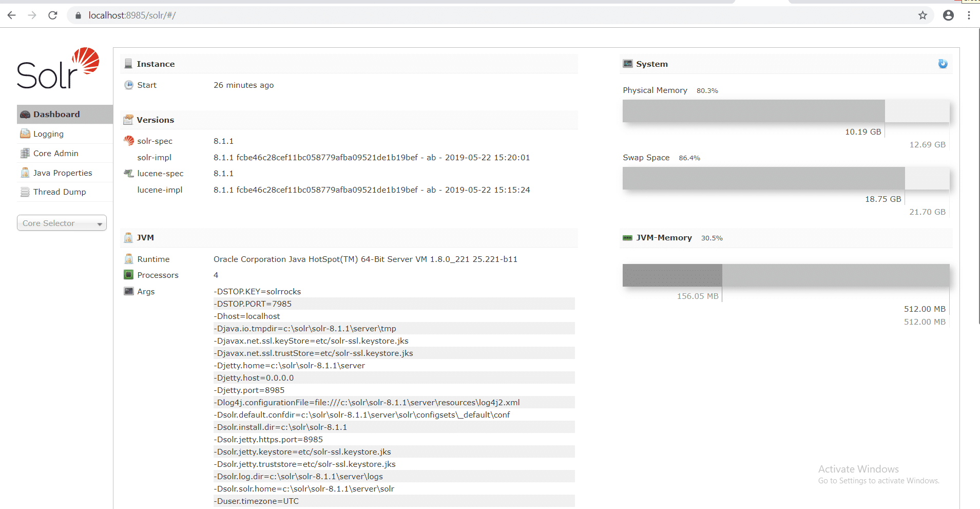Select the lucene-impl version string
The height and width of the screenshot is (509, 980).
click(x=372, y=190)
